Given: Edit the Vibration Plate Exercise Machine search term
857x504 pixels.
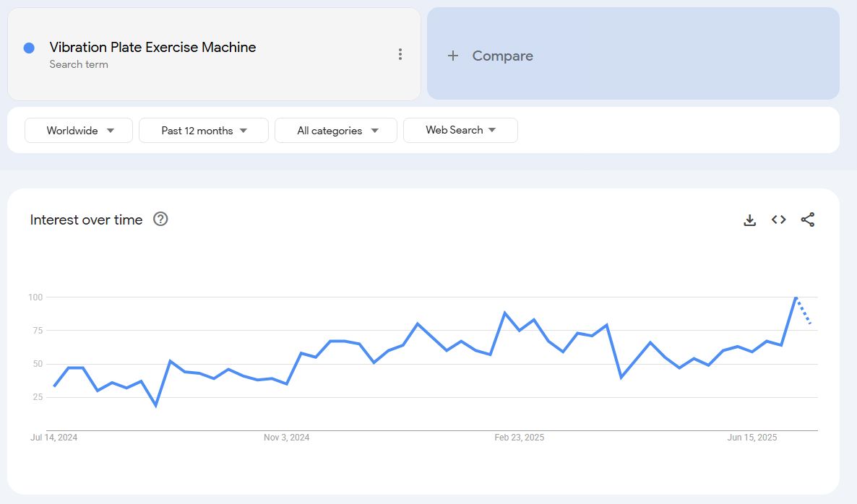Looking at the screenshot, I should click(x=152, y=48).
